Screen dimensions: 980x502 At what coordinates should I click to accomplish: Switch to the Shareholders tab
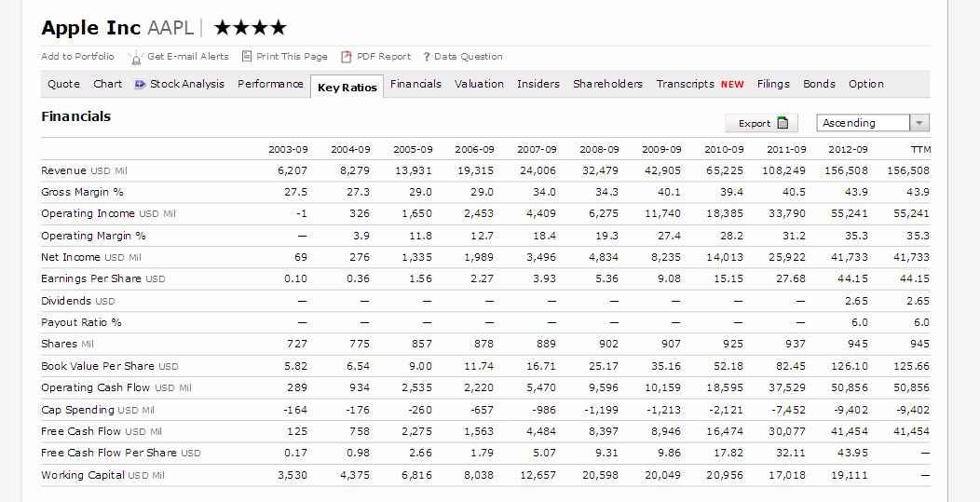[607, 84]
